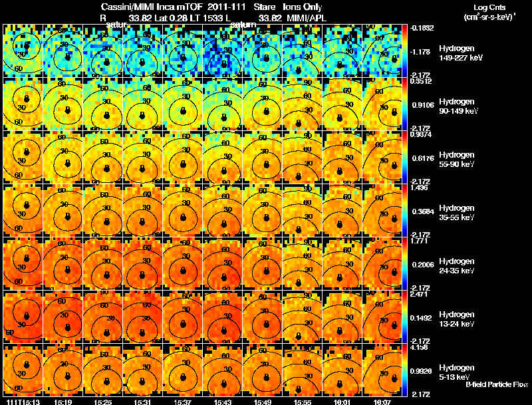Click 'Ions Only' in the title
The height and width of the screenshot is (405, 532).
click(x=303, y=7)
